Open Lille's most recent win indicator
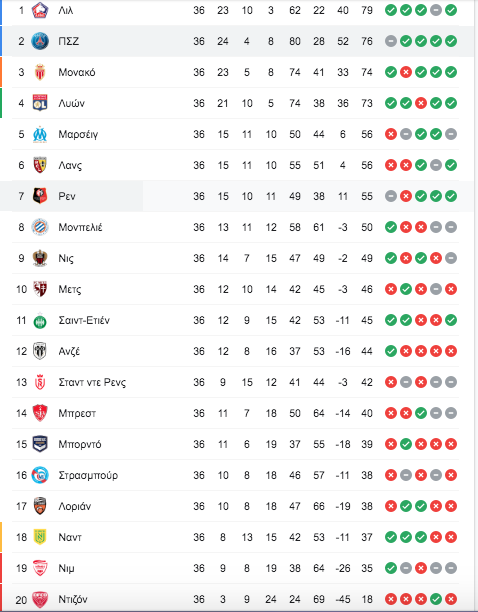Viewport: 478px width, 612px height. 451,10
